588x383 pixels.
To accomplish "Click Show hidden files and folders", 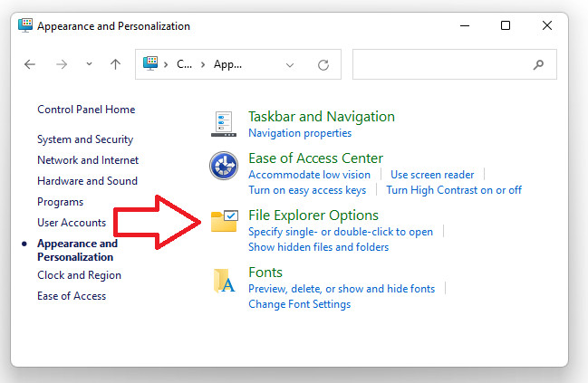I will coord(318,247).
